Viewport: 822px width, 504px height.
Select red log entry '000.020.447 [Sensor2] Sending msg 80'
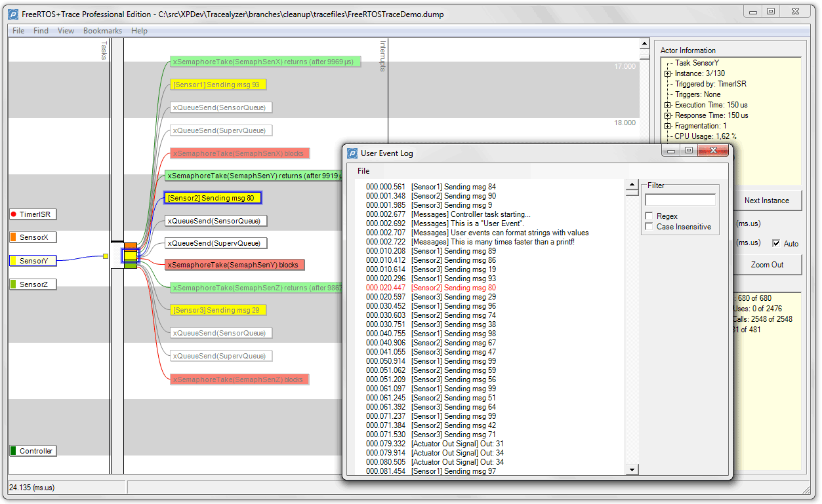coord(430,288)
